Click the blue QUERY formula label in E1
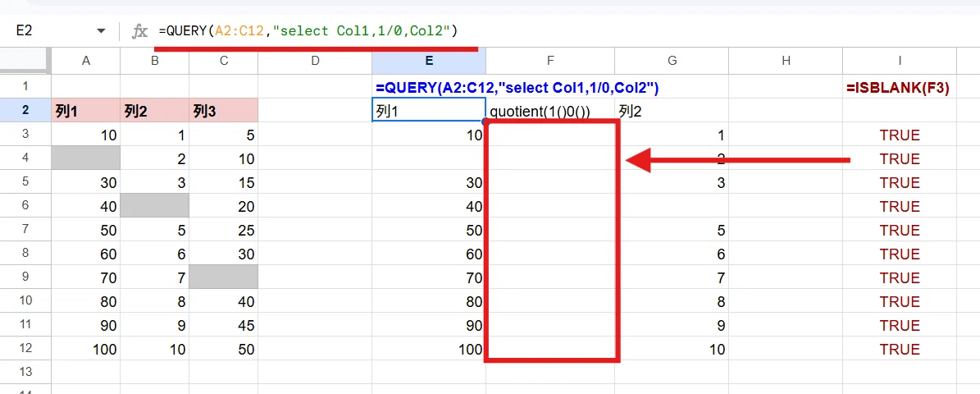Screen dimensions: 980x394 point(517,88)
